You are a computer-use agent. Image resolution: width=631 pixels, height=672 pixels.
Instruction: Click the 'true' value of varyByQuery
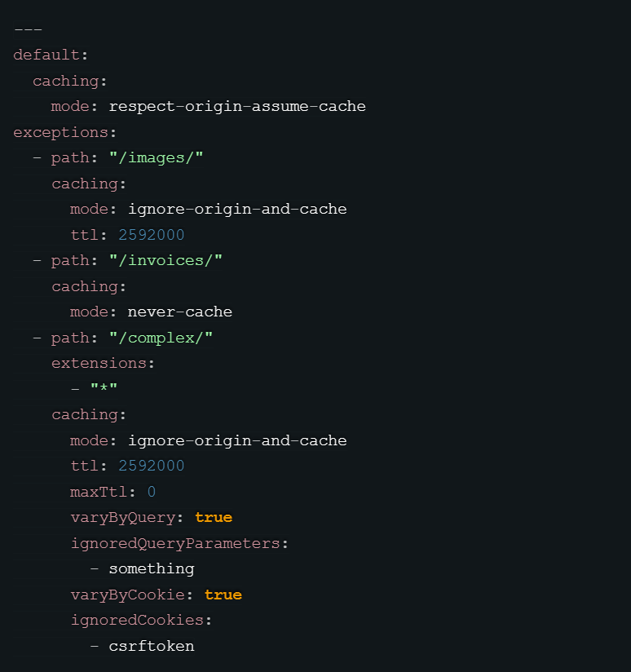(x=214, y=517)
